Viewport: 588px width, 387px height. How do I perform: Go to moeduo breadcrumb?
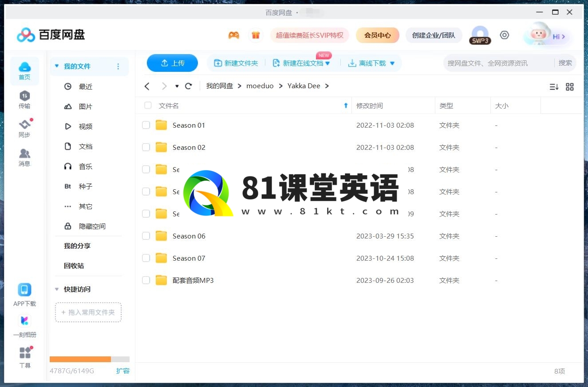(260, 86)
